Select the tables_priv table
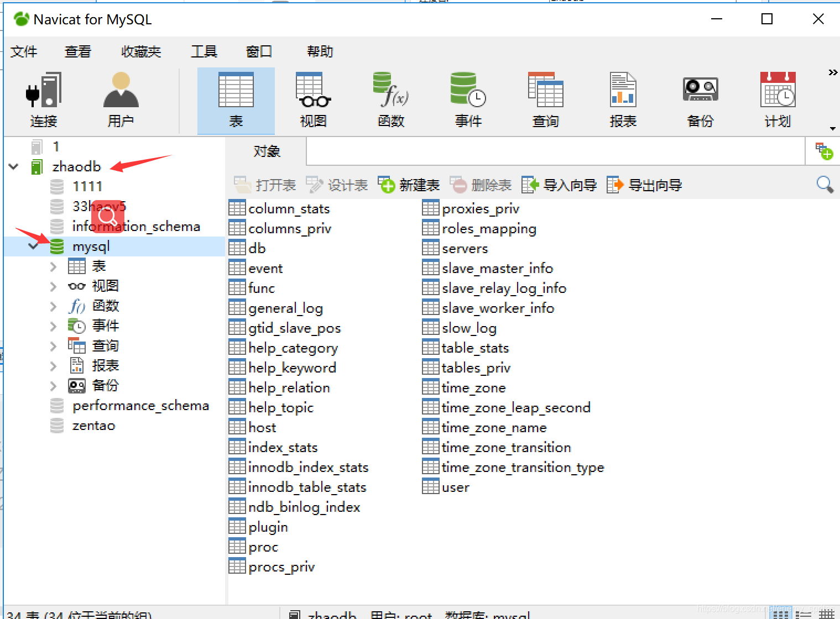This screenshot has width=840, height=619. pos(476,368)
